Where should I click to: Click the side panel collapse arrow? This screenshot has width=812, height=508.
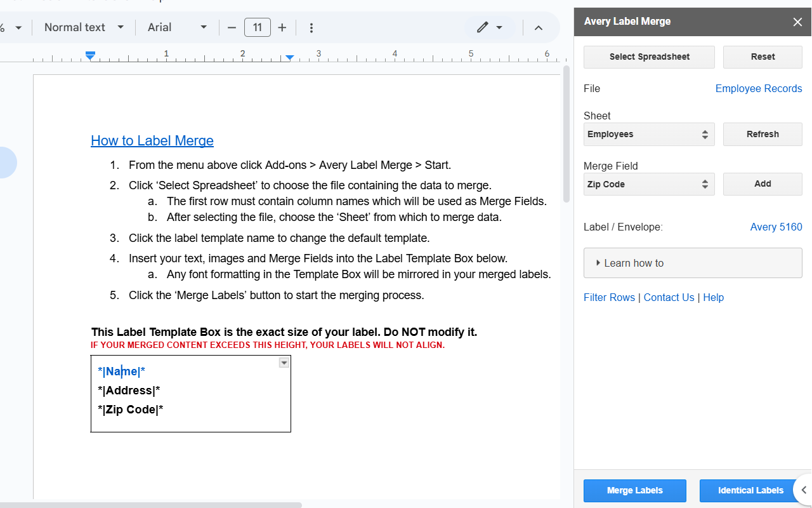pyautogui.click(x=804, y=490)
